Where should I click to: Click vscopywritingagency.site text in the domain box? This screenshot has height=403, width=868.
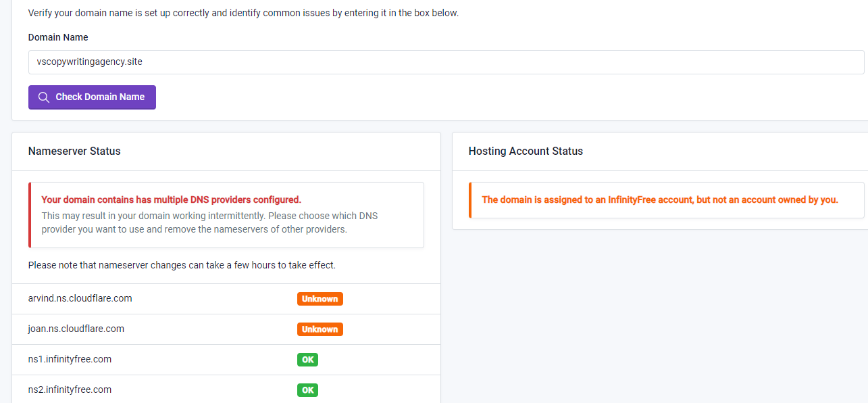[x=90, y=62]
